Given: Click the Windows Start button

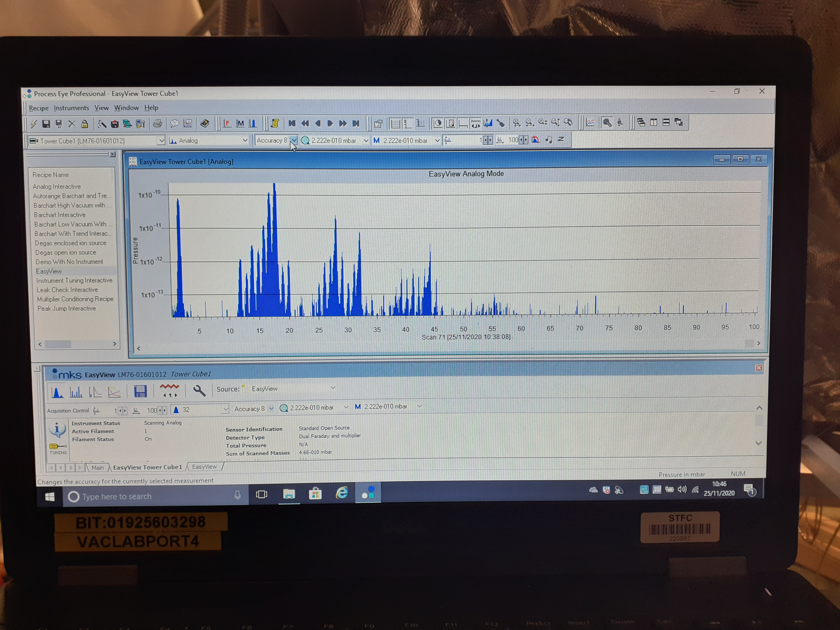Looking at the screenshot, I should pos(50,496).
